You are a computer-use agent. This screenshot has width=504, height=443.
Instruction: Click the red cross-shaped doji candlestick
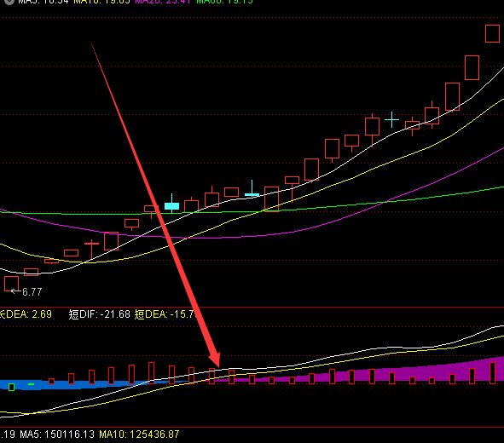coord(91,249)
